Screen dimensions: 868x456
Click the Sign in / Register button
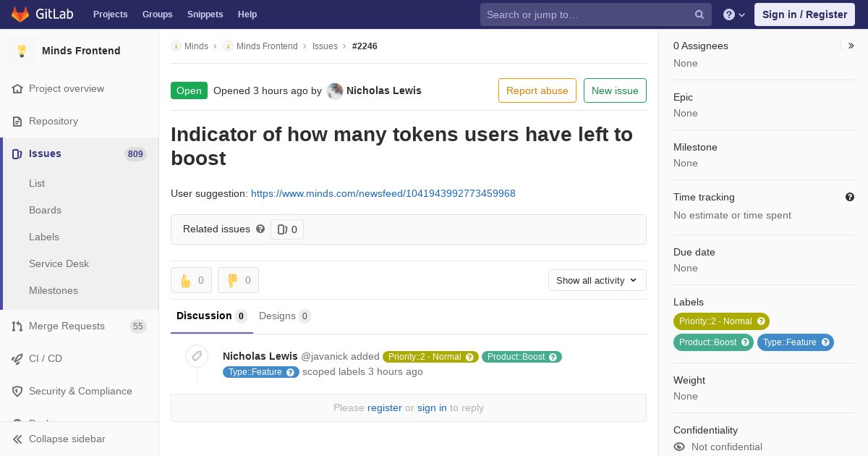[804, 14]
